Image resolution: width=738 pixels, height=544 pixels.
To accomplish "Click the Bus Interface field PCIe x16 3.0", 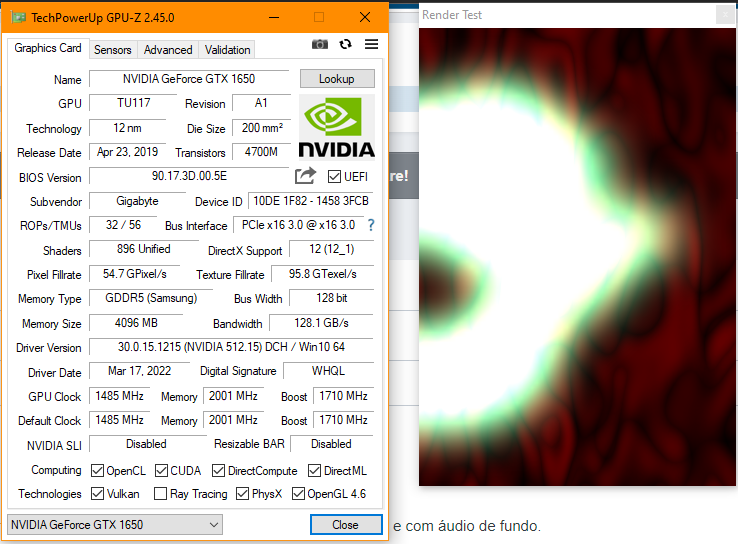I will (x=298, y=225).
